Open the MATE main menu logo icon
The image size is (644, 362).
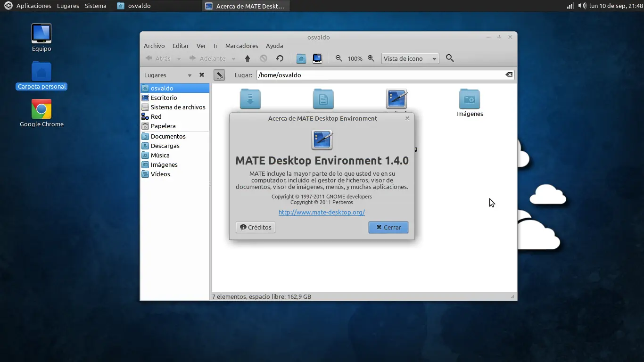point(8,6)
